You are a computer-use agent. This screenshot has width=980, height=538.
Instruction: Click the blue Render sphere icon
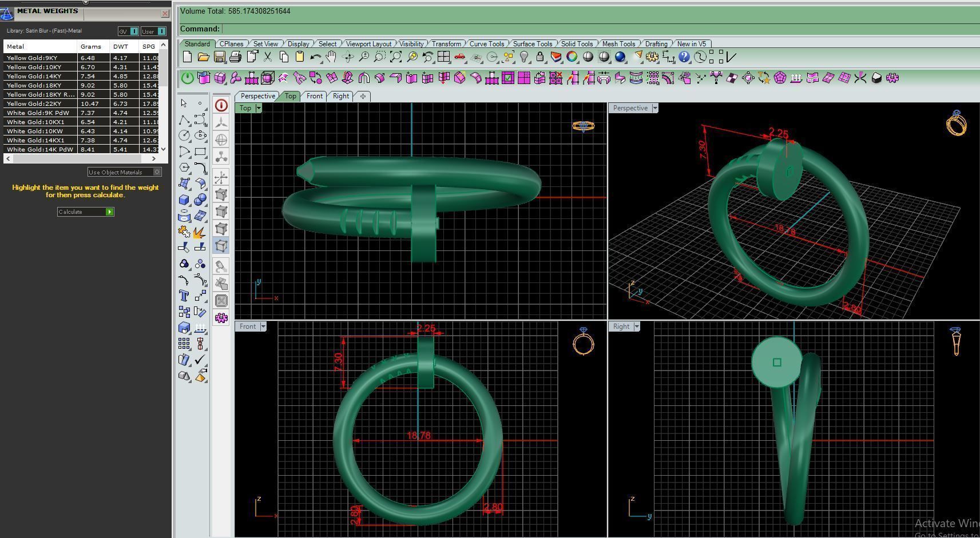click(620, 57)
